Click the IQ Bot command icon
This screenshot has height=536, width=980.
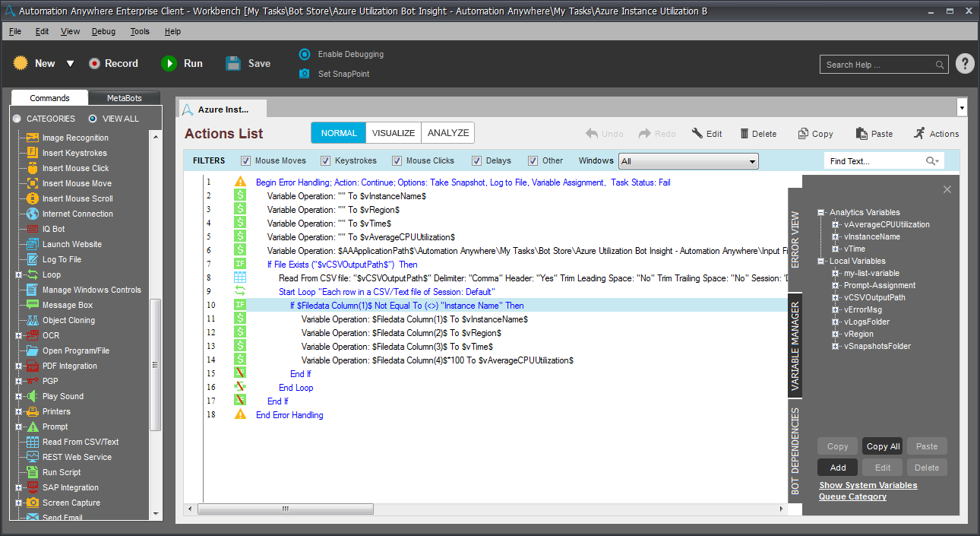click(x=33, y=229)
